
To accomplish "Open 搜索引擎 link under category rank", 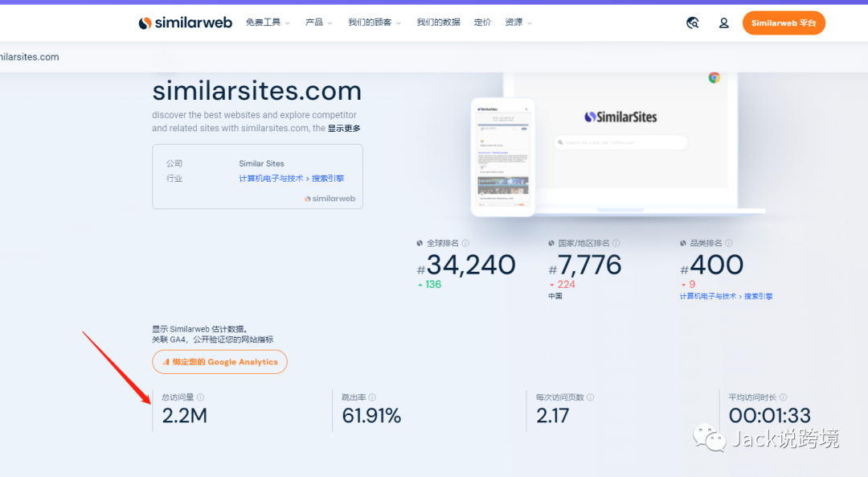I will (x=759, y=296).
